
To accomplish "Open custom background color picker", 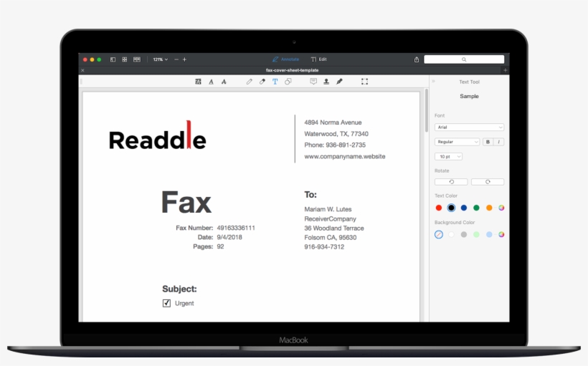I will tap(501, 234).
